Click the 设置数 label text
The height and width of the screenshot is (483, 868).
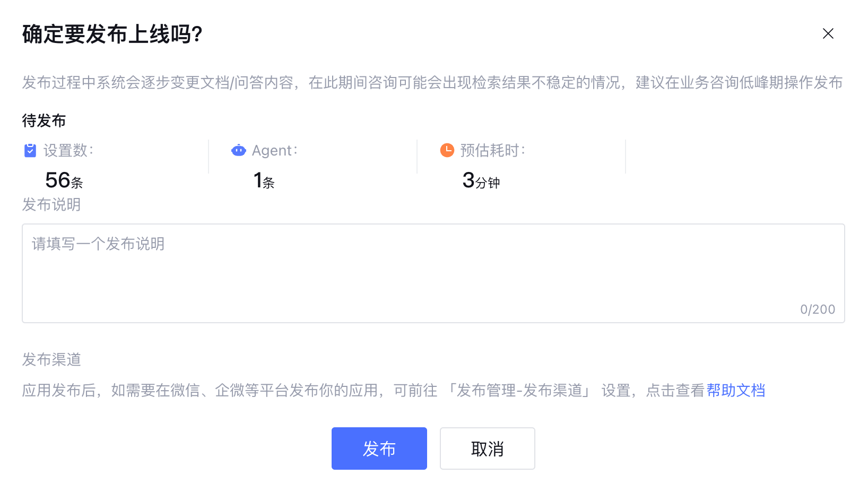tap(68, 151)
